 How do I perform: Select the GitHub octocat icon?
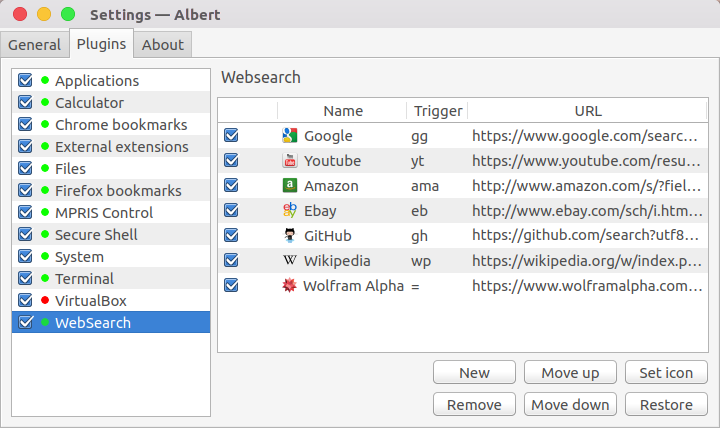tap(289, 236)
